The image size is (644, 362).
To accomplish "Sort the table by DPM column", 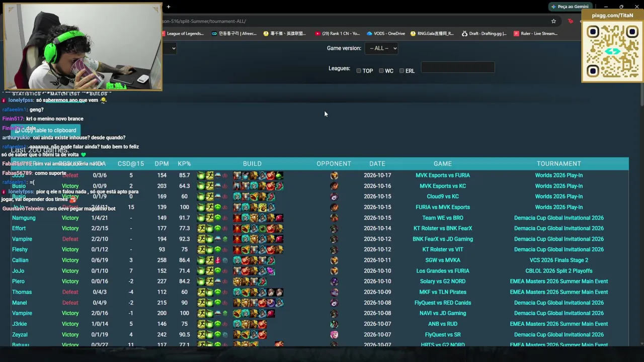I will click(162, 163).
